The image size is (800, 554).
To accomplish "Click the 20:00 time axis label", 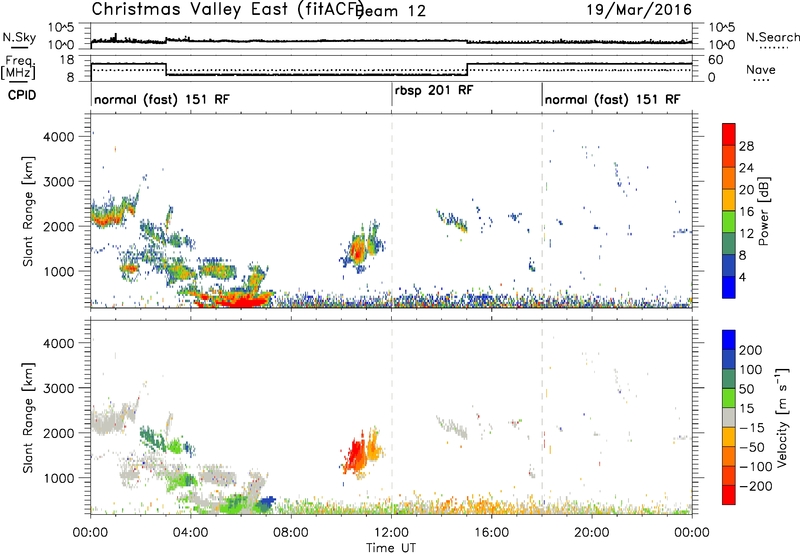I will tap(591, 532).
